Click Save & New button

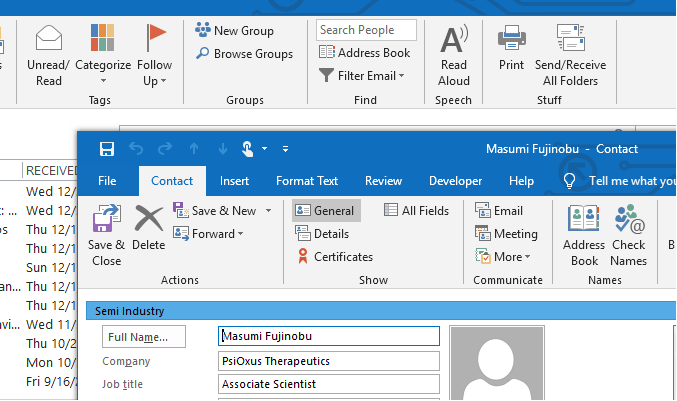click(215, 211)
